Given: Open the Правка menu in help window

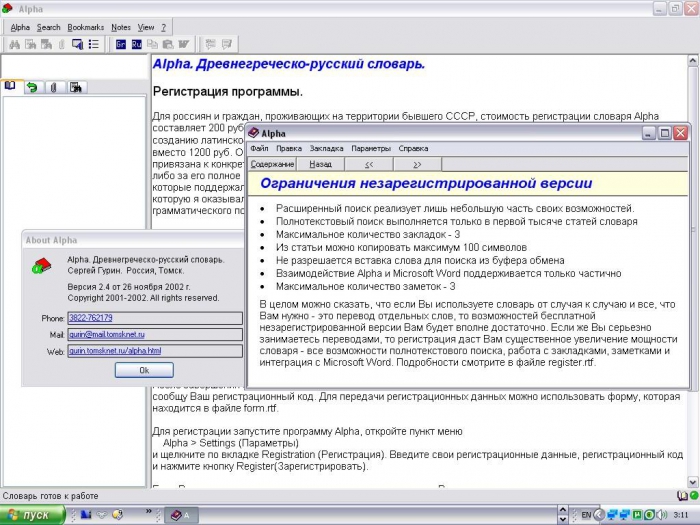Looking at the screenshot, I should pos(288,148).
